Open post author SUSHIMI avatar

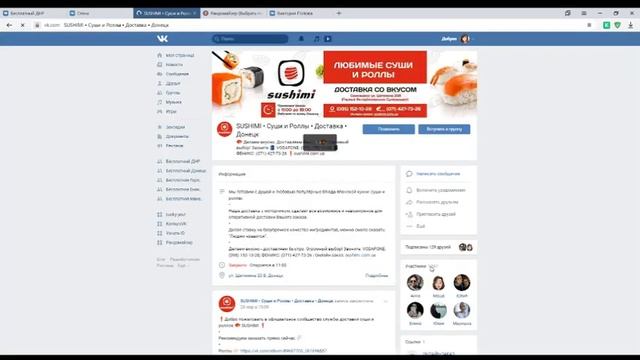227,304
